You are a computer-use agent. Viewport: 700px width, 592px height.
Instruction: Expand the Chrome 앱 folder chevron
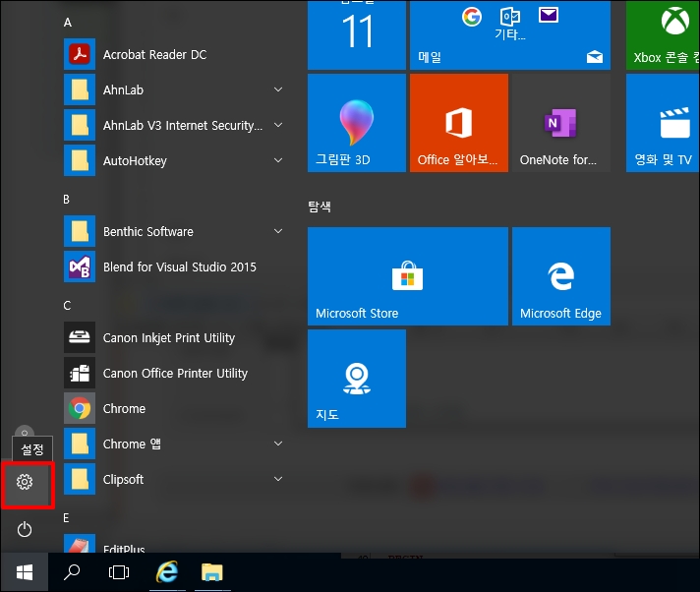point(278,444)
